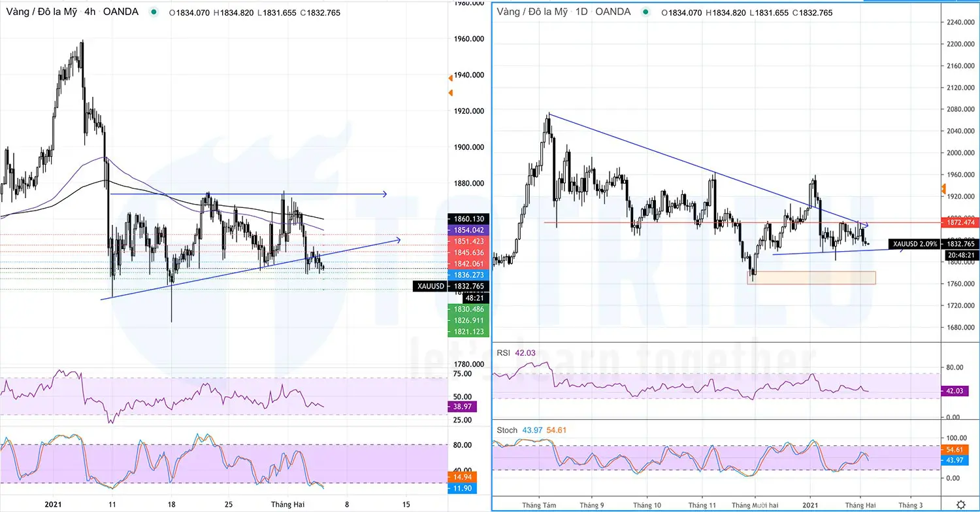Click the Tháng Hai label on left time axis
Image resolution: width=980 pixels, height=512 pixels.
(x=287, y=504)
